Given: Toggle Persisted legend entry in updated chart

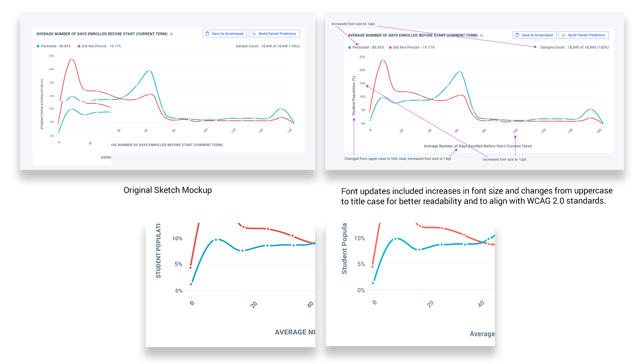Looking at the screenshot, I should (x=366, y=47).
